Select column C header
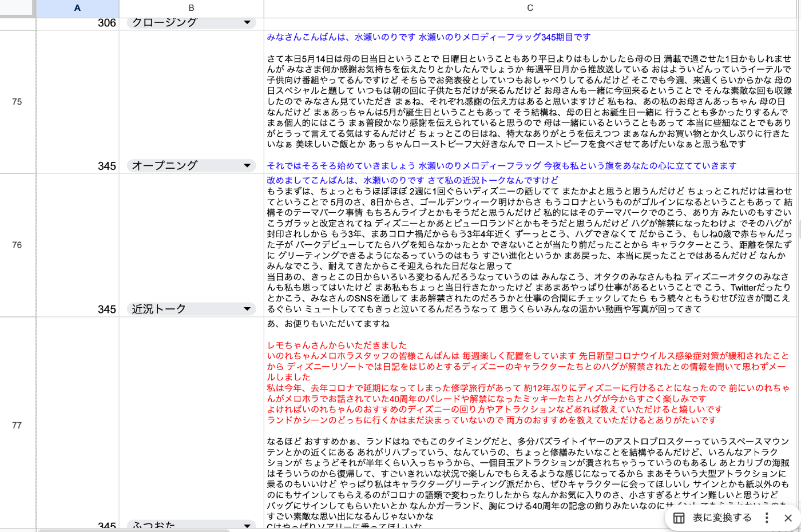This screenshot has height=532, width=801. coord(530,8)
